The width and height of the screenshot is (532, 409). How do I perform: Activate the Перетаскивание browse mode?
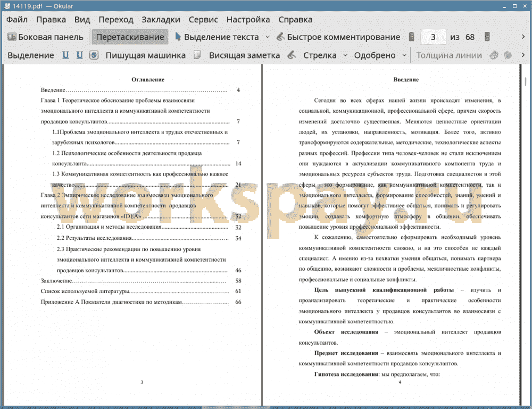pos(130,37)
